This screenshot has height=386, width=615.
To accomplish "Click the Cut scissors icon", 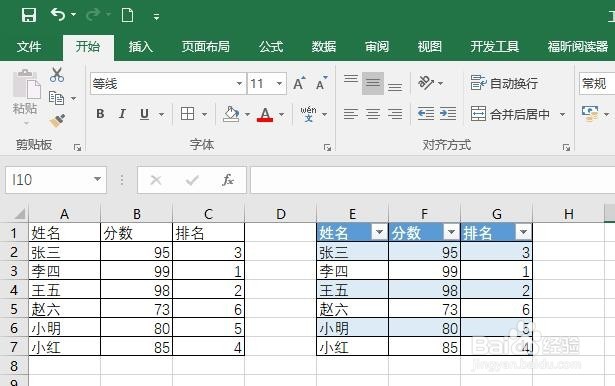I will 57,75.
